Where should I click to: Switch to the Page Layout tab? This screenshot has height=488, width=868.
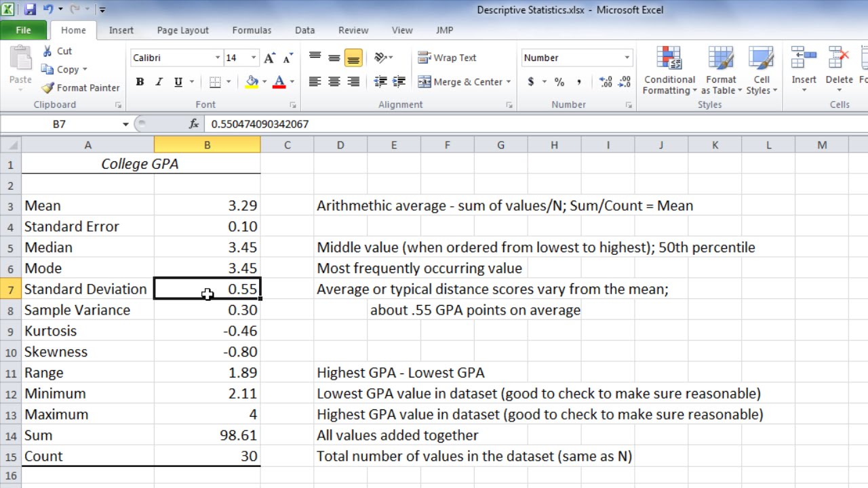click(x=183, y=30)
